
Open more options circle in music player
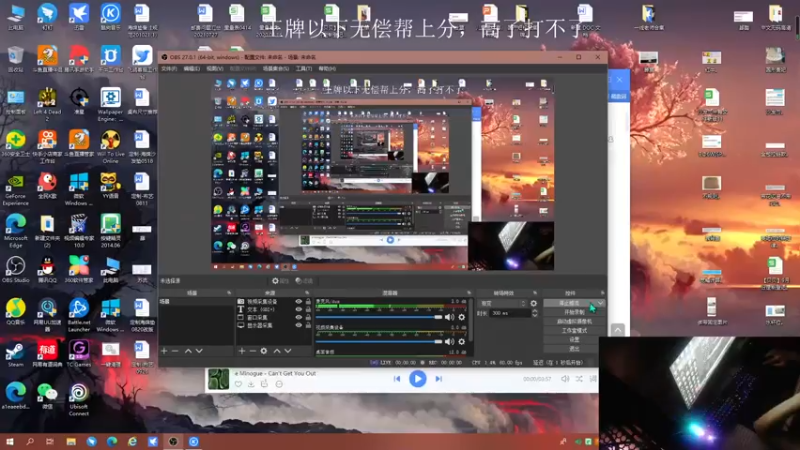click(x=279, y=384)
